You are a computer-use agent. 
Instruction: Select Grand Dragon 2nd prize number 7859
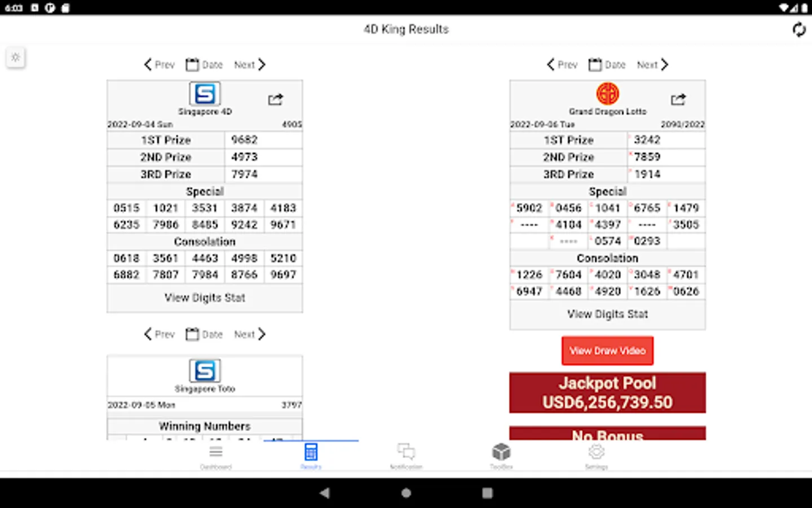pyautogui.click(x=647, y=157)
